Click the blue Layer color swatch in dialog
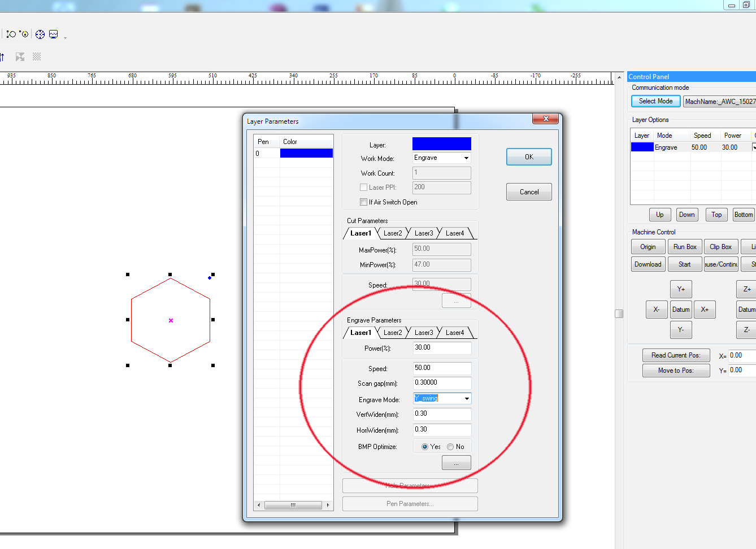Screen dimensions: 756x549 pyautogui.click(x=442, y=144)
